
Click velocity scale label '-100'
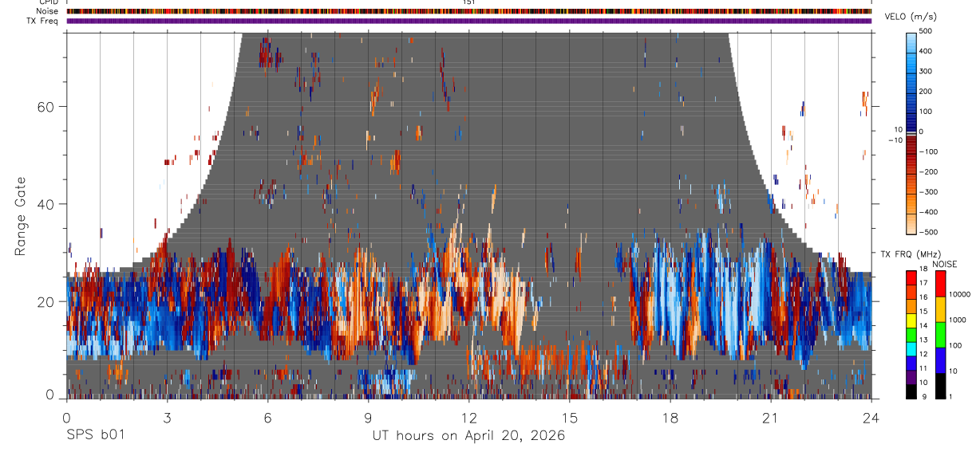point(927,151)
